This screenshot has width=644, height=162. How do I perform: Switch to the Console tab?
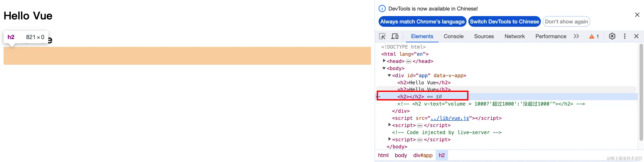pos(453,36)
